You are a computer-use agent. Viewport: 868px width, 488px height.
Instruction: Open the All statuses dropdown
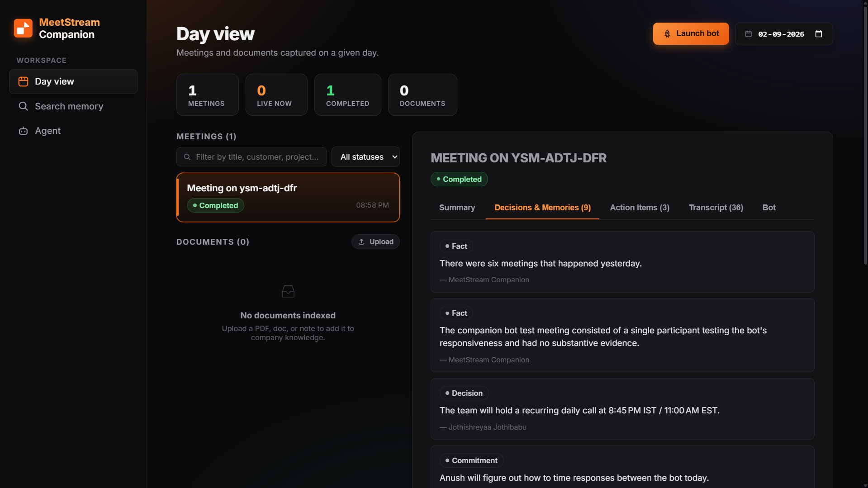click(x=365, y=157)
